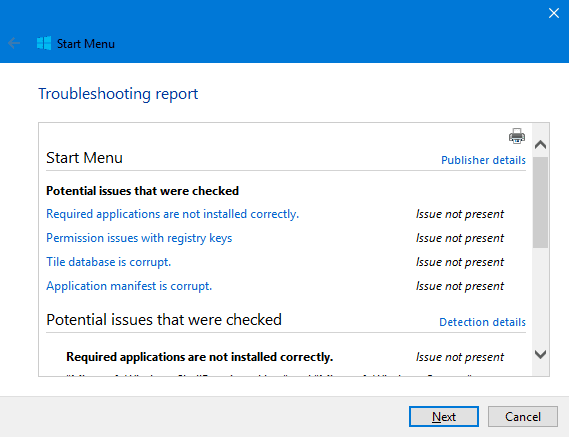Open 'Permission issues with registry keys' link
Image resolution: width=569 pixels, height=437 pixels.
(139, 238)
